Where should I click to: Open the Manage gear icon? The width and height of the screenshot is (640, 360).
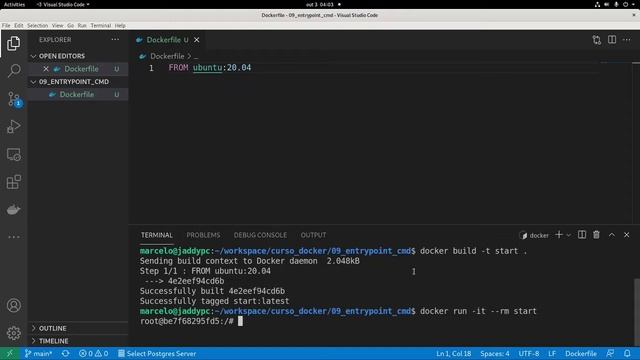[13, 333]
